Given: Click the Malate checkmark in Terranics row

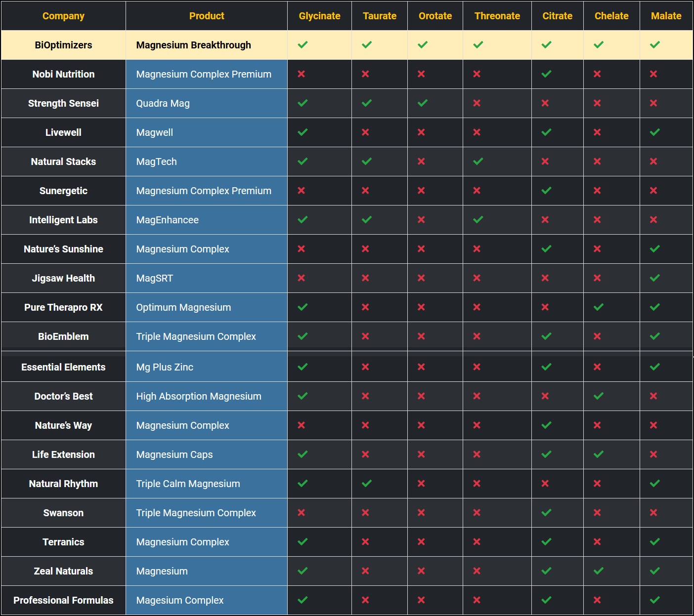Looking at the screenshot, I should tap(655, 542).
